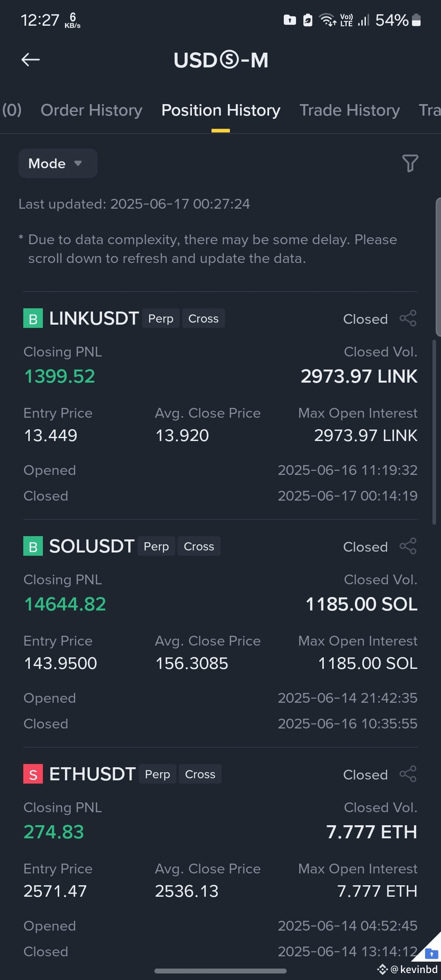This screenshot has width=441, height=980.
Task: Share the SOLUSDT closed position
Action: pos(408,546)
